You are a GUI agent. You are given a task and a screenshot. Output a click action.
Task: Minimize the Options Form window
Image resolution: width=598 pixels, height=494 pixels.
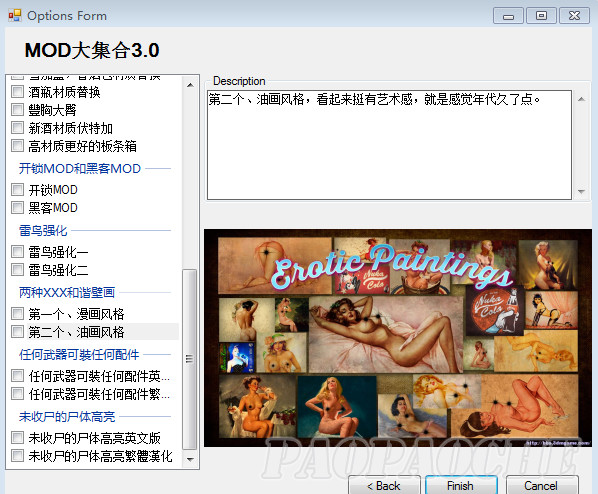tap(508, 16)
